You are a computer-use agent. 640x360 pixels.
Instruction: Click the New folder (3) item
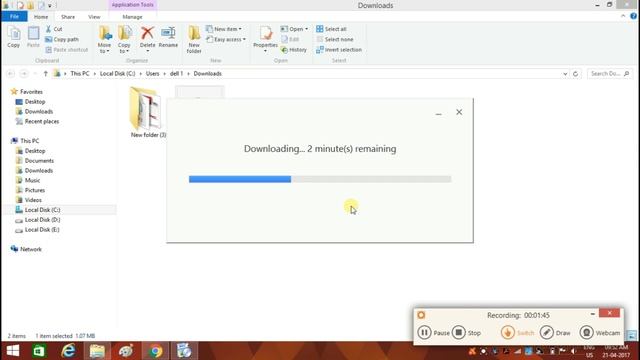pos(148,112)
